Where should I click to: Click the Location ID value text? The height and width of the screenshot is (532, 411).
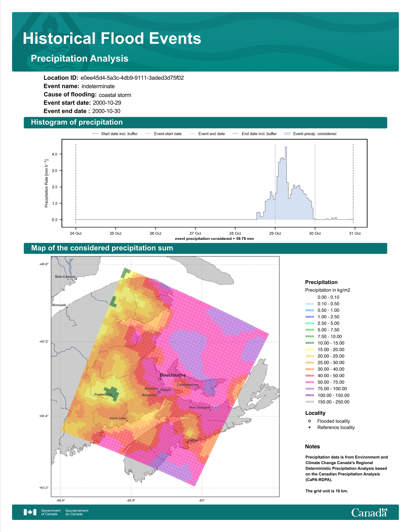pyautogui.click(x=132, y=78)
